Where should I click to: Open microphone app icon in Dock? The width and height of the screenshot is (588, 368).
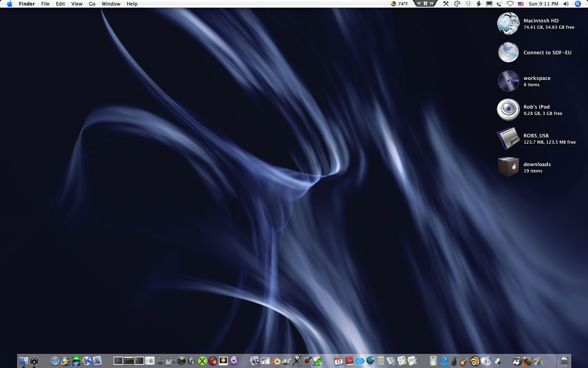(x=454, y=361)
